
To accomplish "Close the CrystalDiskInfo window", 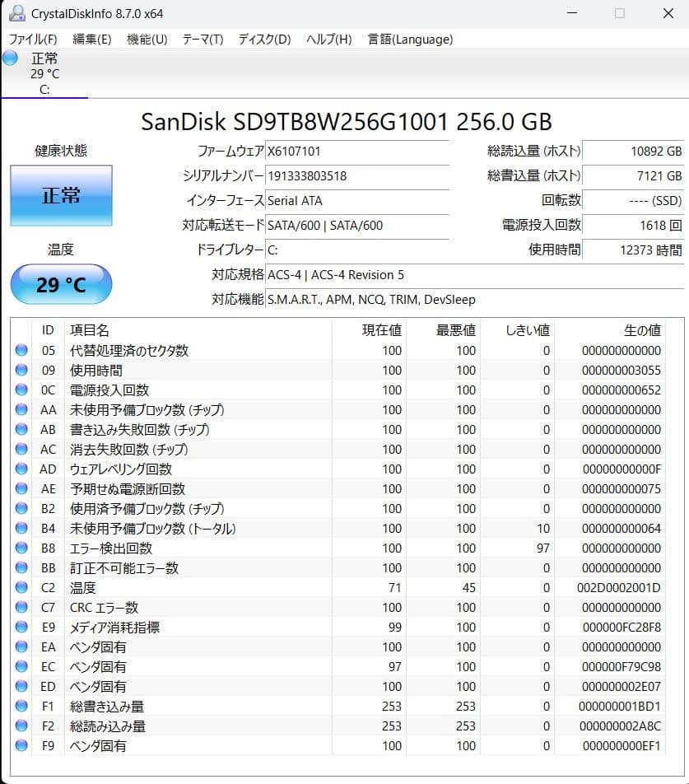I will 668,13.
